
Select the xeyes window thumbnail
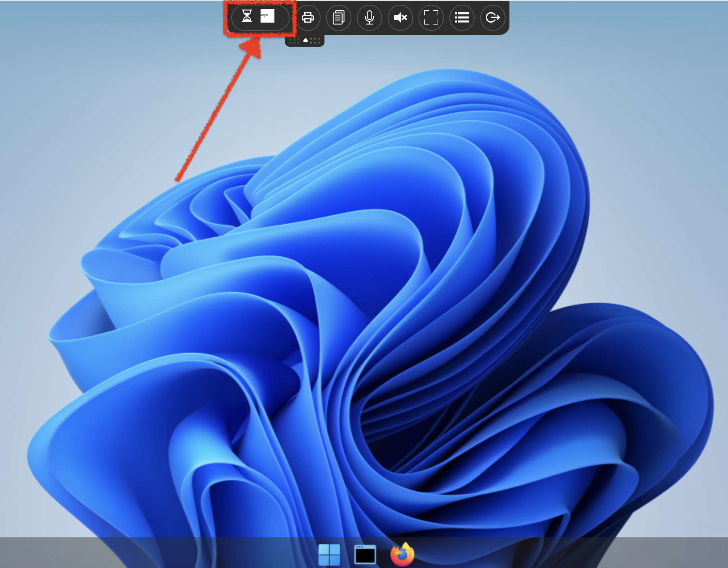click(268, 16)
